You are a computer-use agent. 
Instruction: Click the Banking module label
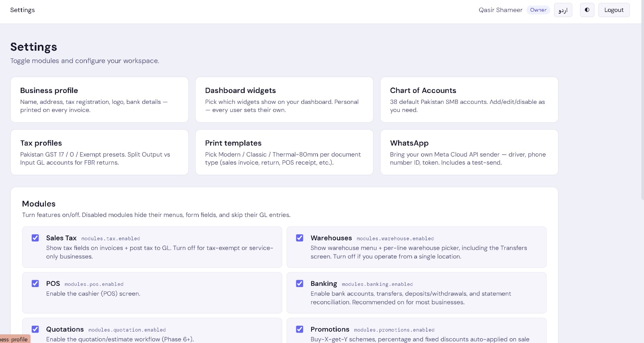click(x=324, y=283)
